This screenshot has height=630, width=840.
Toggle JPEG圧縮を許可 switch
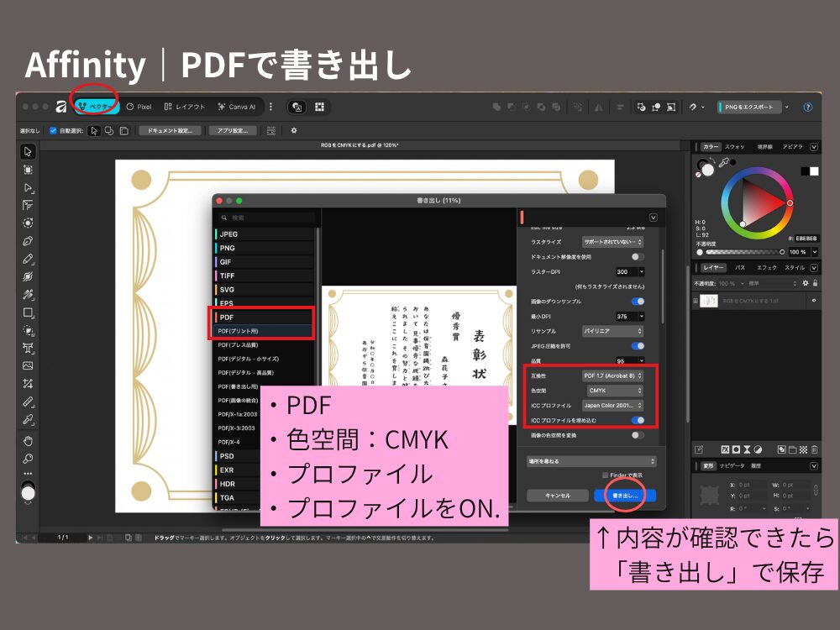tap(638, 345)
